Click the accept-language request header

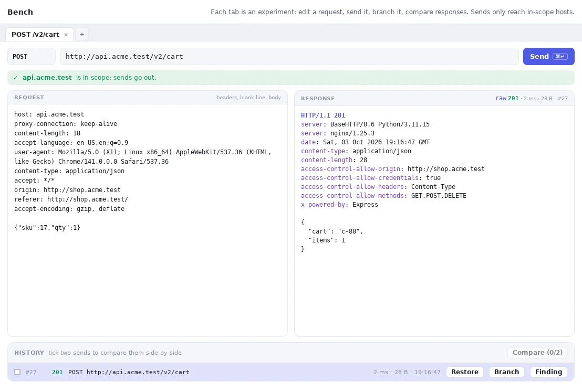point(71,143)
